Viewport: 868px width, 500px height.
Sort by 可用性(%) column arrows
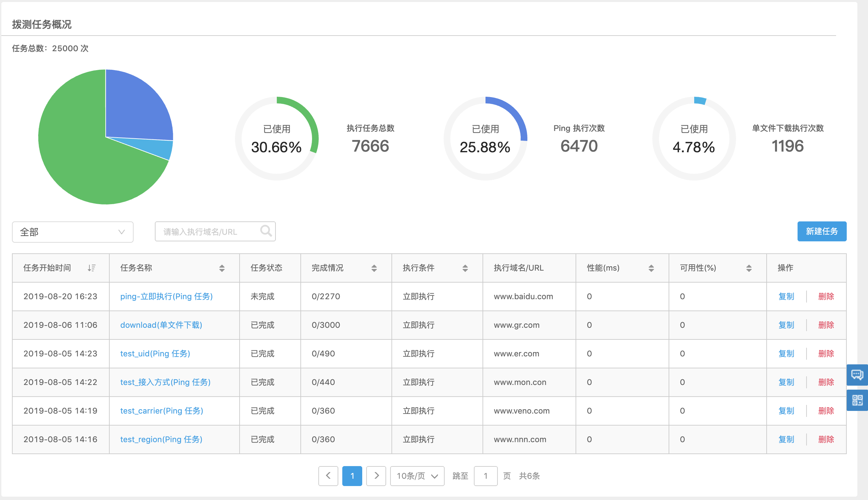point(749,268)
